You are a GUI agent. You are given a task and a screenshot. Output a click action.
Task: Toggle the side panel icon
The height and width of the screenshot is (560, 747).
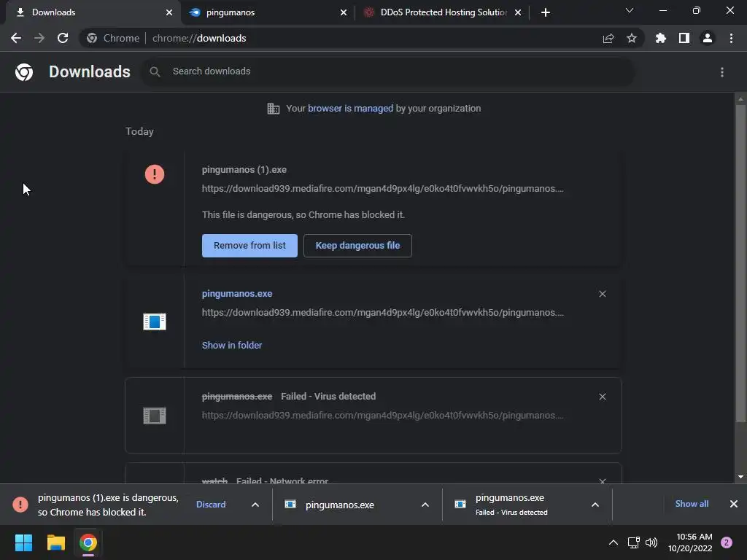pos(684,38)
